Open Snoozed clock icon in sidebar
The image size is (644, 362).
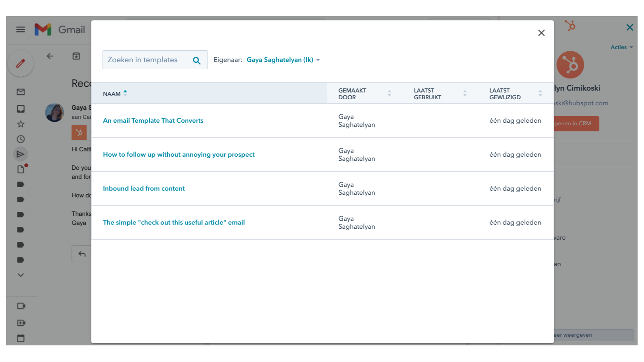[21, 139]
